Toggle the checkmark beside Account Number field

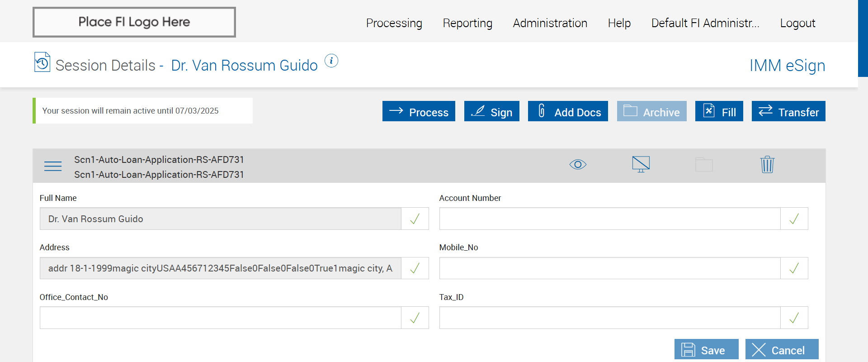coord(794,219)
